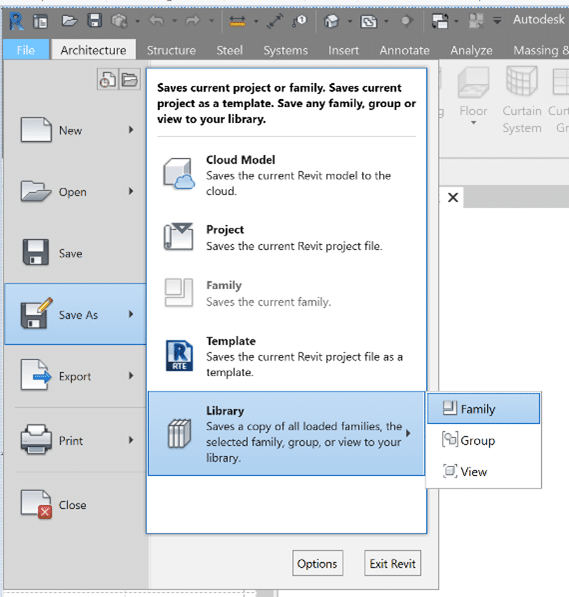Select Save in the File menu
Viewport: 569px width, 597px height.
click(75, 253)
